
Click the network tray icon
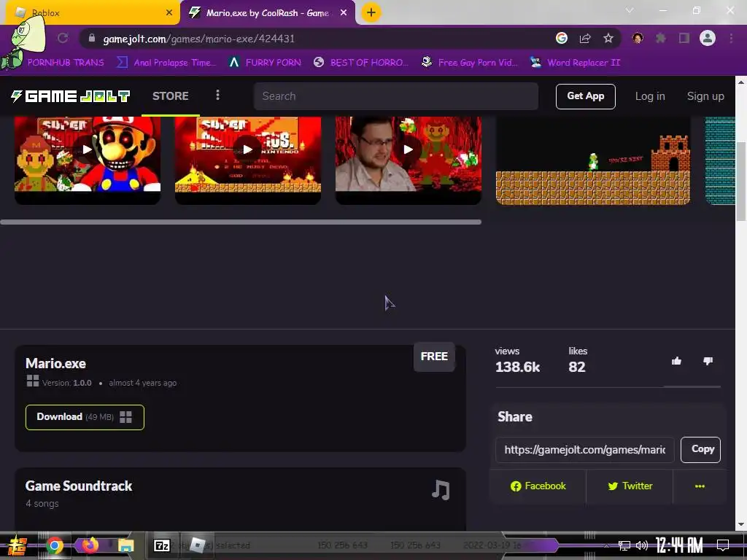pyautogui.click(x=624, y=545)
